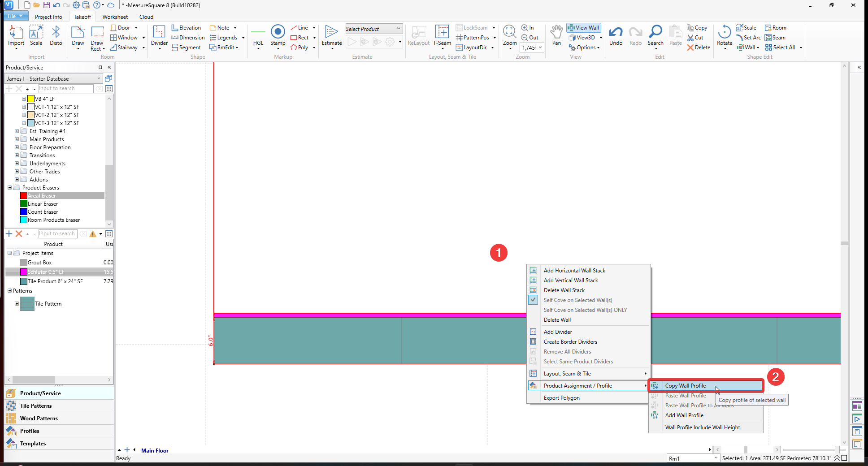Toggle the View3D mode
The width and height of the screenshot is (868, 466).
tap(582, 38)
